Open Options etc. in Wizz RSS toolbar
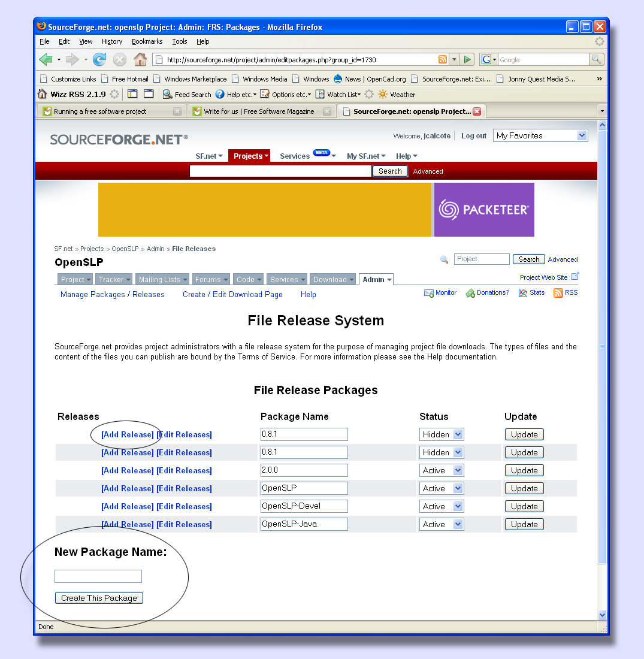Screen dimensions: 644x659 285,94
